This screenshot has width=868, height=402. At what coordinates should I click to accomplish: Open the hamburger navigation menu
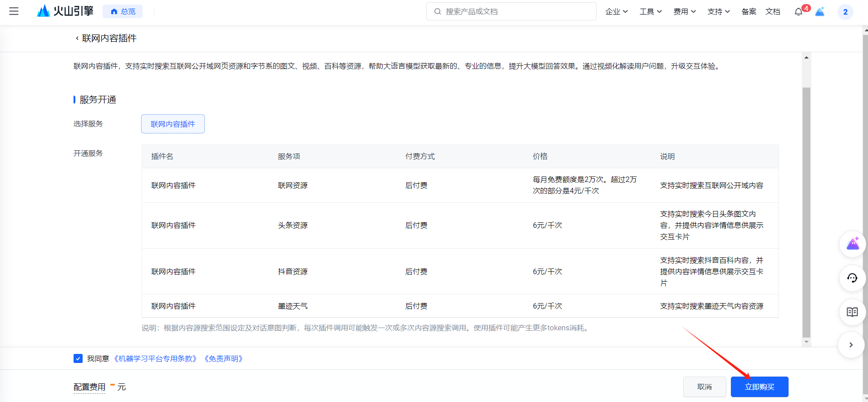click(x=14, y=11)
